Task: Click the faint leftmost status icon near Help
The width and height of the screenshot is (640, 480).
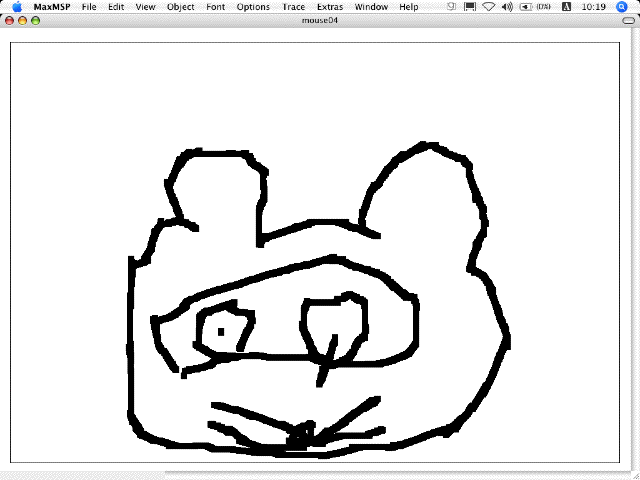Action: [451, 7]
